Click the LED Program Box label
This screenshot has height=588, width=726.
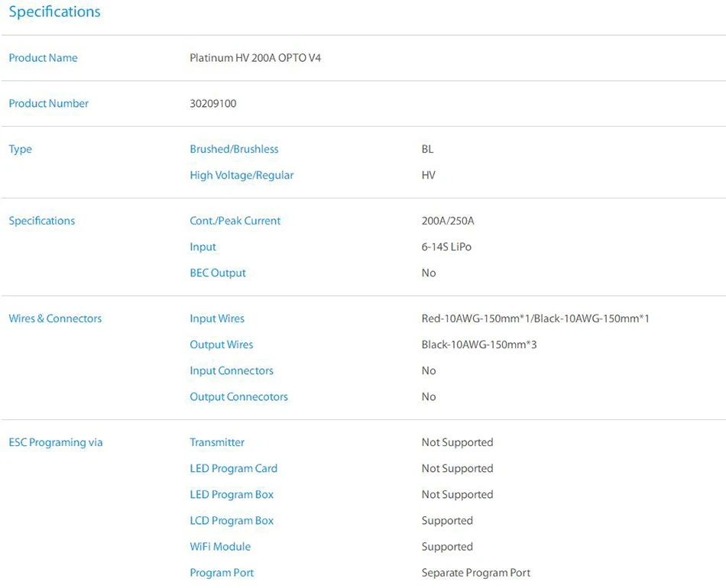(x=232, y=495)
